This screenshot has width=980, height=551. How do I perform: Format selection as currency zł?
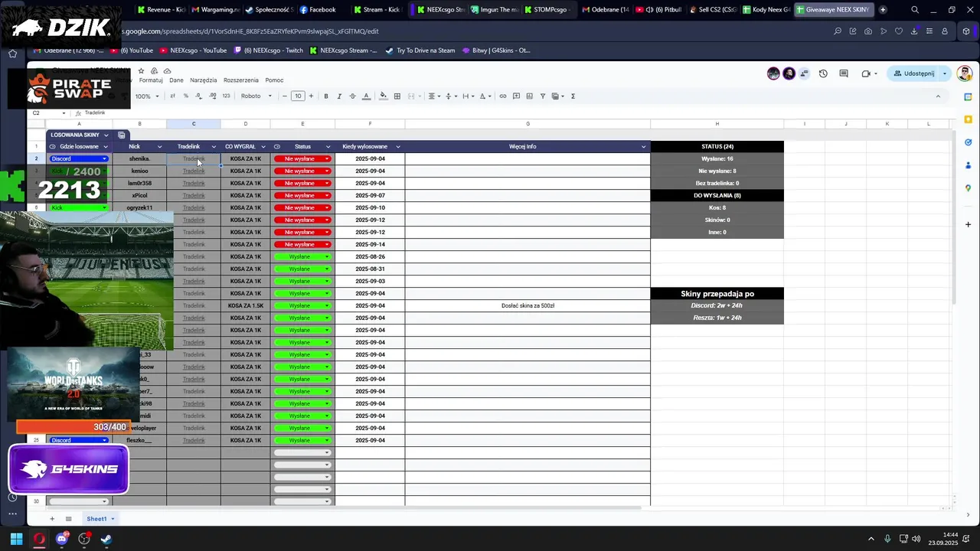(172, 96)
